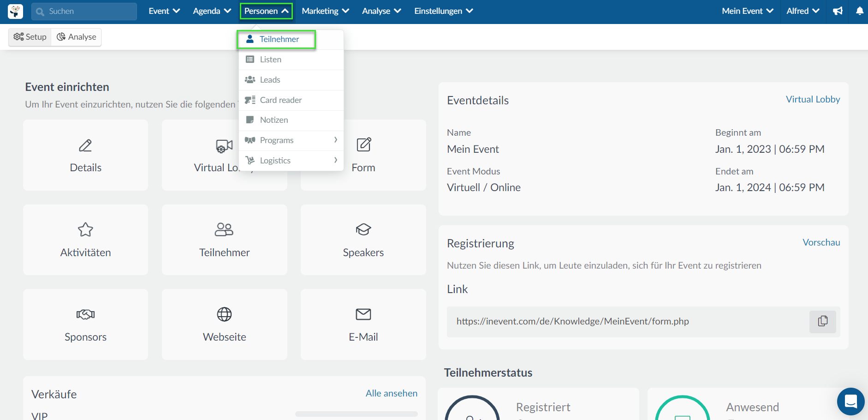Open the Mein Event dropdown
This screenshot has height=420, width=868.
click(748, 11)
